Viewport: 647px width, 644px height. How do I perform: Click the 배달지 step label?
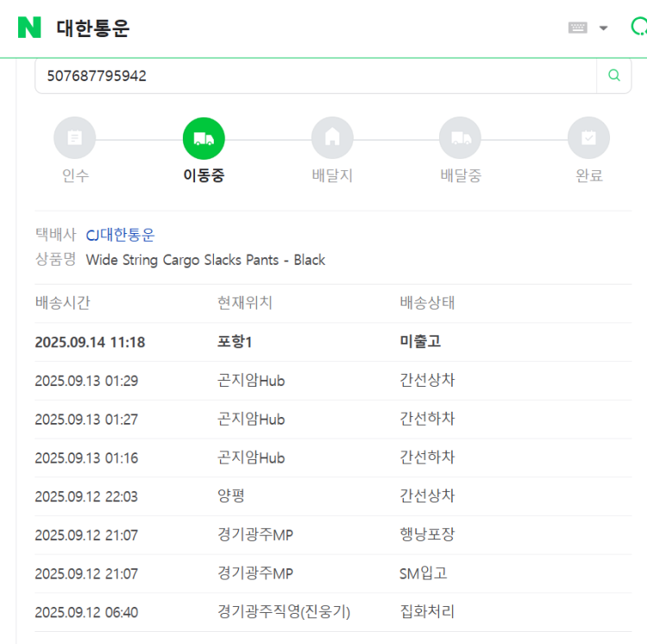(332, 175)
